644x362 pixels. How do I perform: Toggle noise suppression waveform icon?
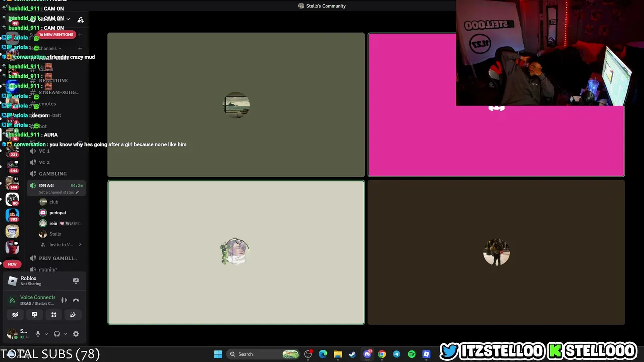[64, 300]
